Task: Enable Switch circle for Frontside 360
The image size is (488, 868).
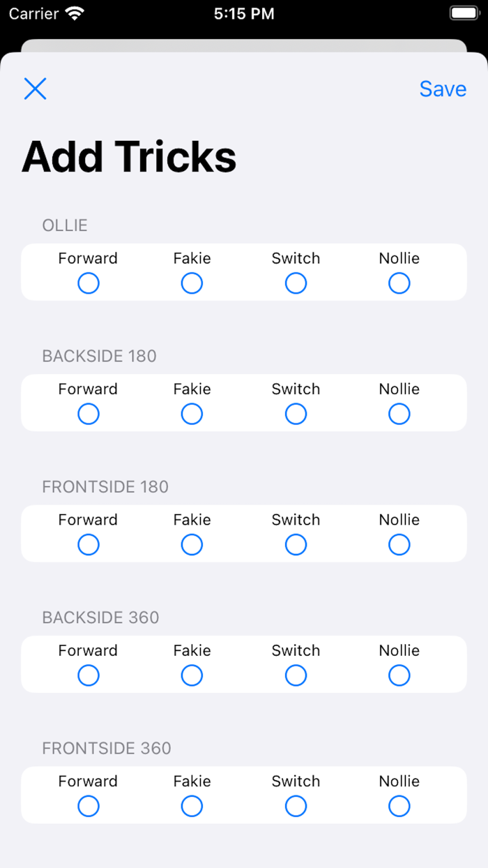Action: pyautogui.click(x=296, y=806)
